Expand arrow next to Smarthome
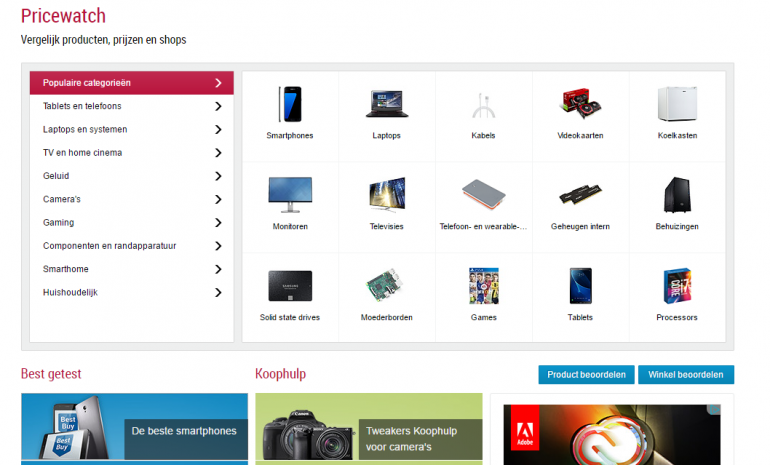The width and height of the screenshot is (770, 465). tap(219, 269)
